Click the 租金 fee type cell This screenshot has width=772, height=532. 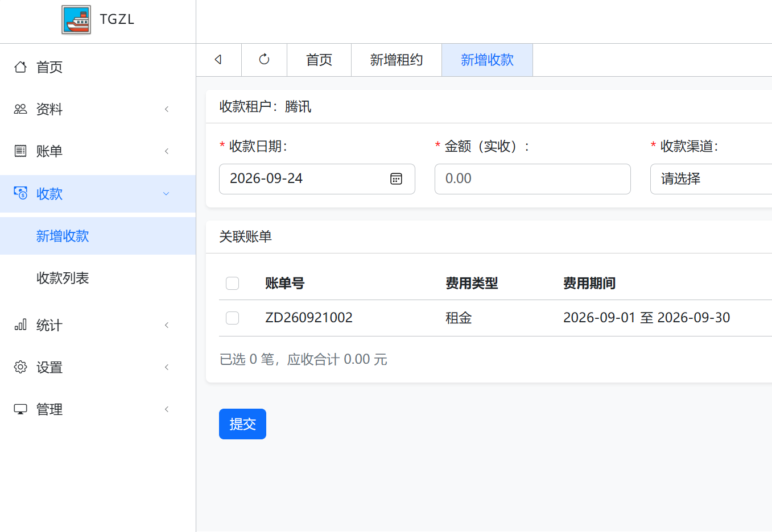pos(459,318)
